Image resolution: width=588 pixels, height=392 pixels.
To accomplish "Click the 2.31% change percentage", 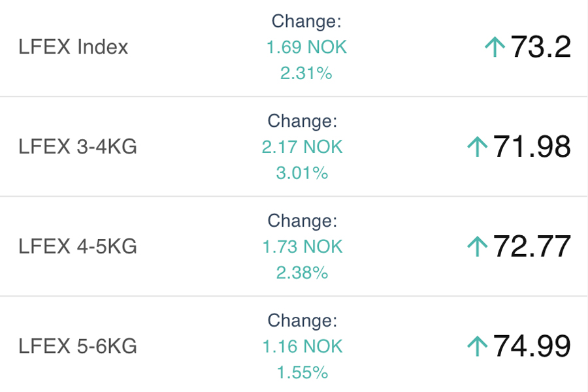I will [x=306, y=73].
